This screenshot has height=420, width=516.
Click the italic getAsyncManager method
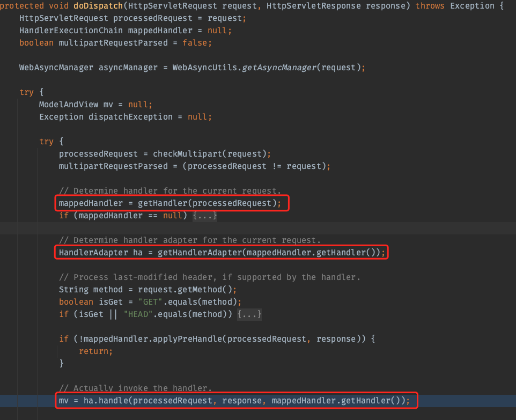coord(278,68)
